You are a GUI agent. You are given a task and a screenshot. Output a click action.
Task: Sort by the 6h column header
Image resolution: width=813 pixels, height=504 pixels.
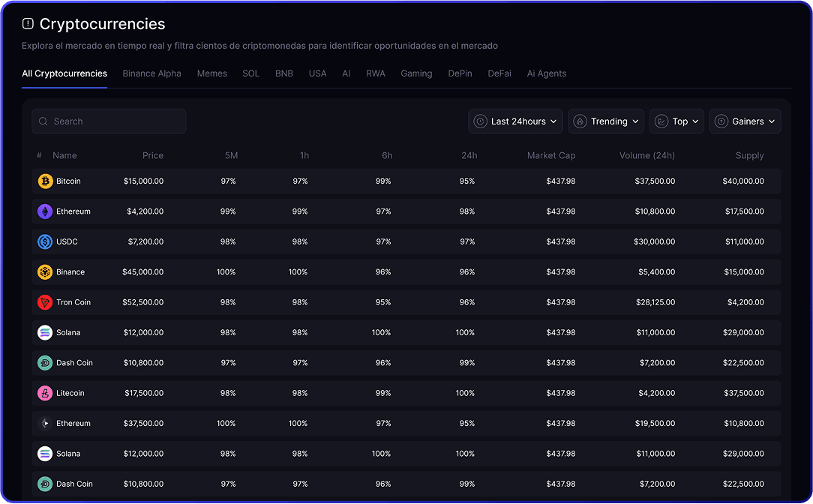pyautogui.click(x=387, y=155)
